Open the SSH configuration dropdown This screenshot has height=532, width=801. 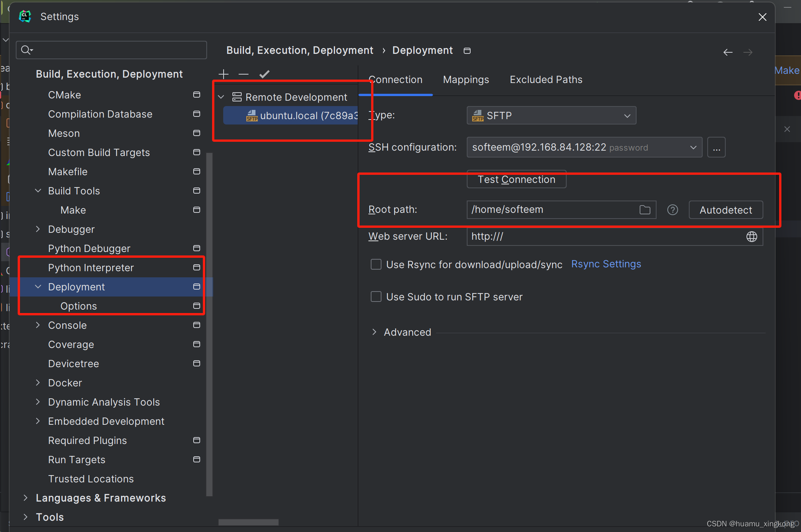[584, 148]
